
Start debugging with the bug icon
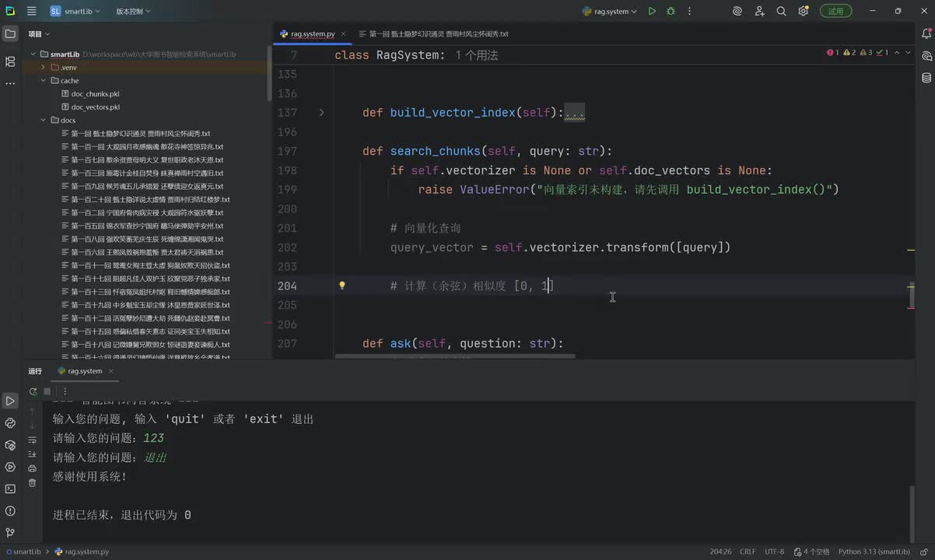click(671, 11)
